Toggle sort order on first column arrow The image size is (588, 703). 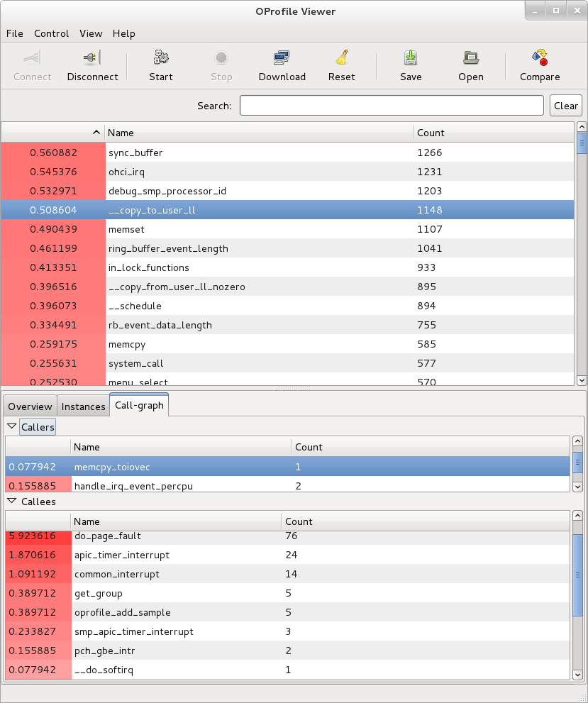pyautogui.click(x=96, y=133)
